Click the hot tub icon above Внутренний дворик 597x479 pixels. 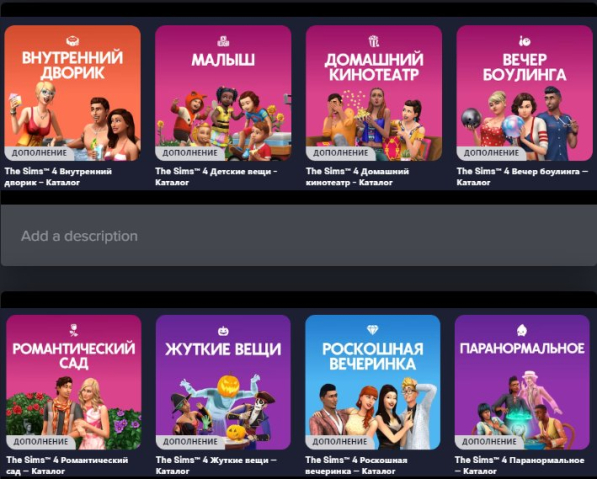point(72,40)
